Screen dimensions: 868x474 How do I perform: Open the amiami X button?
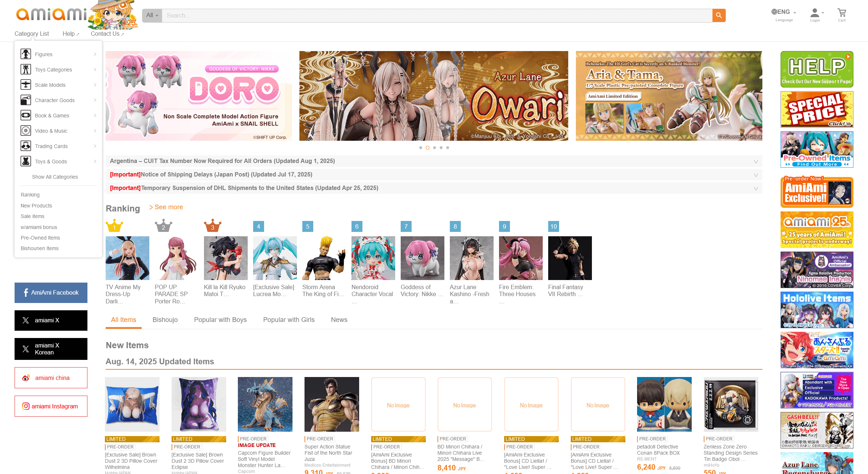click(x=51, y=320)
